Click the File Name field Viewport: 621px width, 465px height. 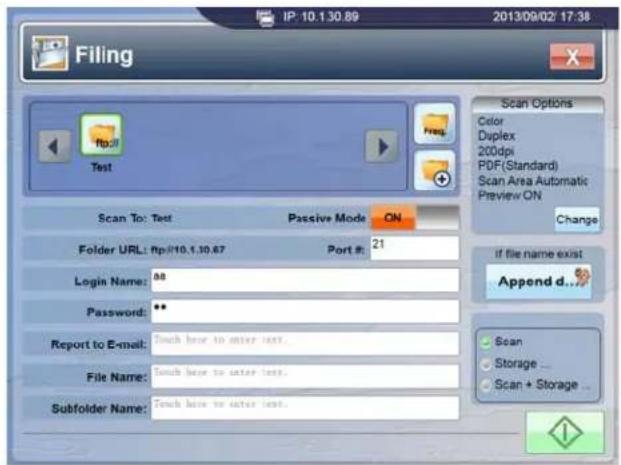pos(305,376)
